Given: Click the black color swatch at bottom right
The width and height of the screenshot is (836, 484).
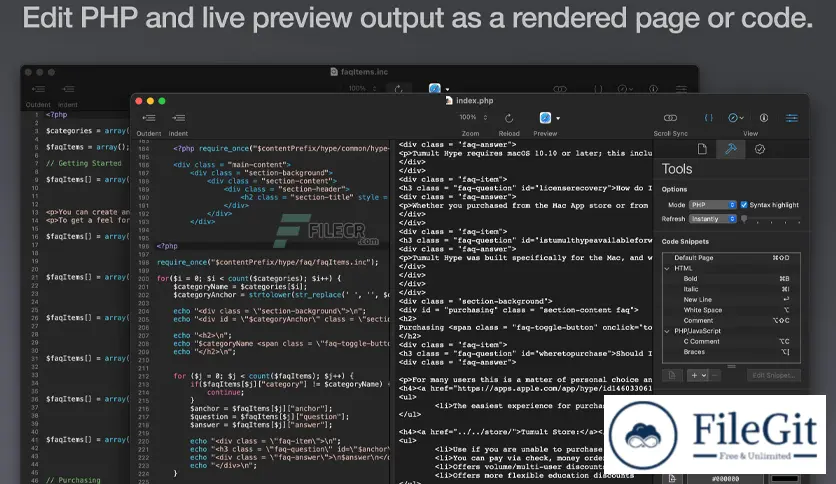Looking at the screenshot, I should click(785, 479).
